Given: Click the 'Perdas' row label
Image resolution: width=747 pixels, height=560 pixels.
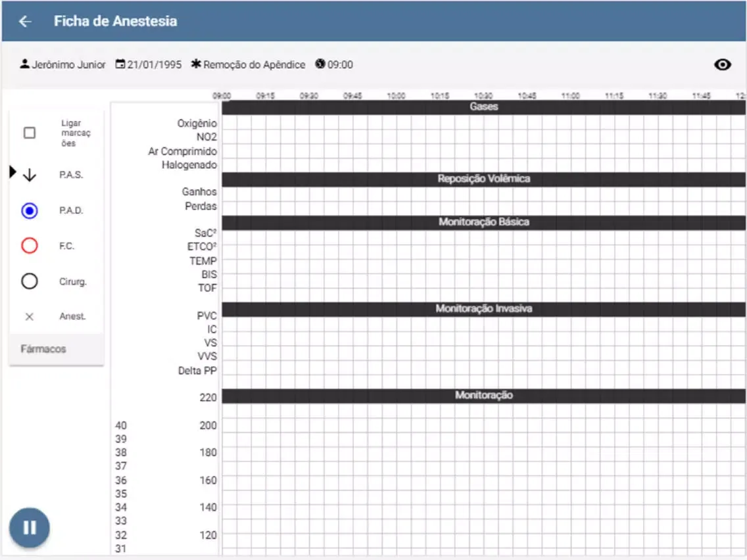Looking at the screenshot, I should [x=201, y=206].
